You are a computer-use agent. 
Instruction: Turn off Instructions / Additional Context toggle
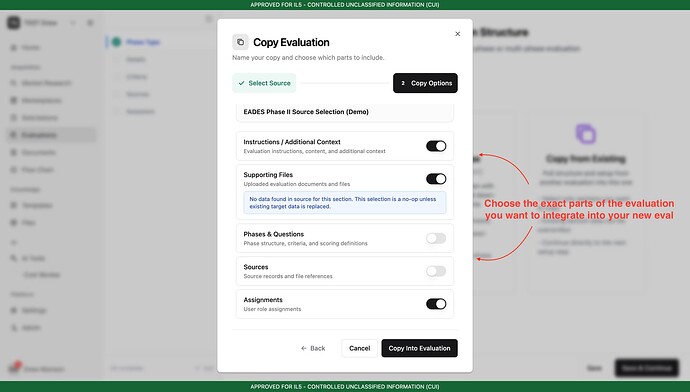tap(436, 146)
